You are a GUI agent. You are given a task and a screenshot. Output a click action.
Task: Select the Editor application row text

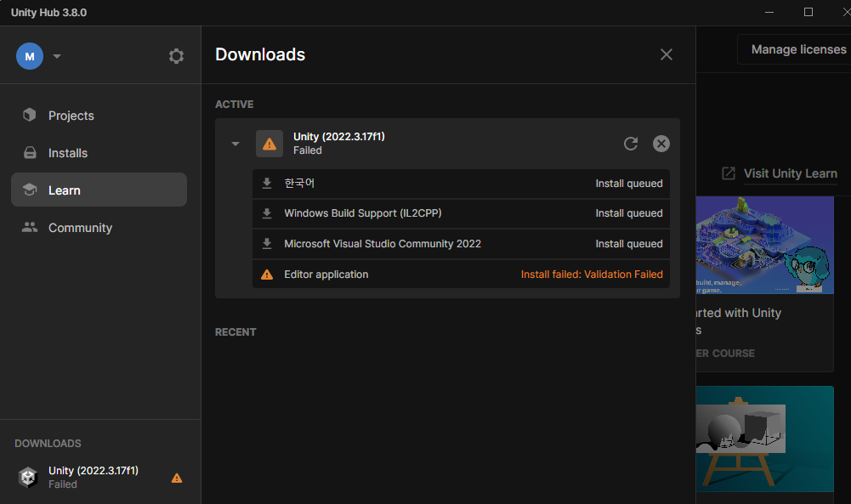pos(326,275)
